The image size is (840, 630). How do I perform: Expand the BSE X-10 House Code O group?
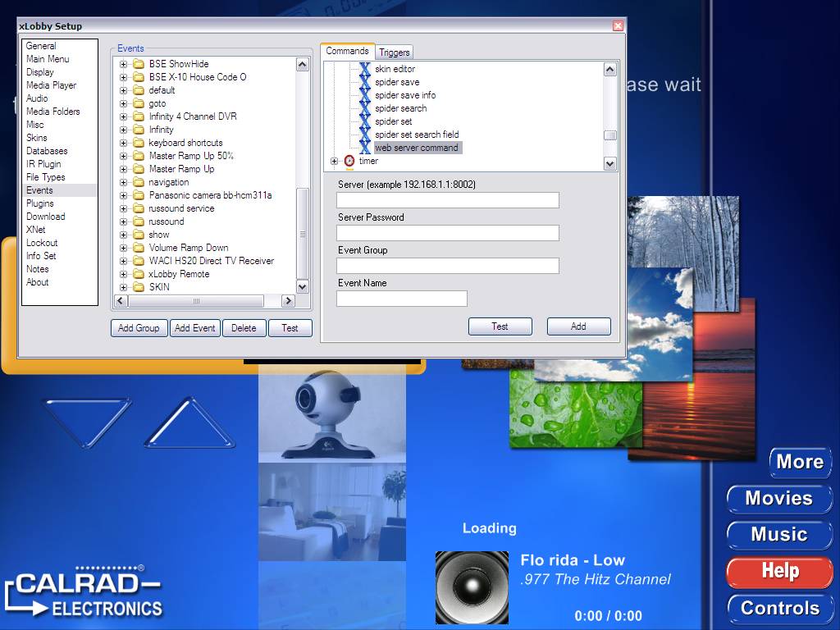tap(123, 77)
